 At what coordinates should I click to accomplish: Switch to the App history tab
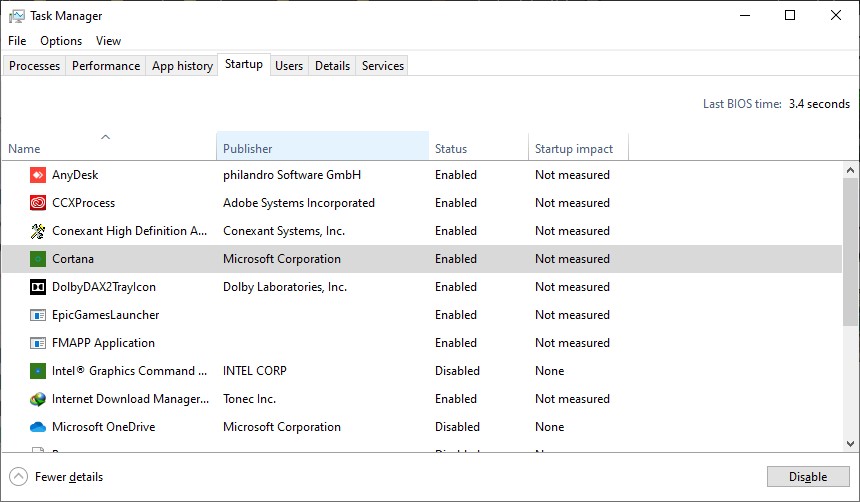tap(182, 66)
